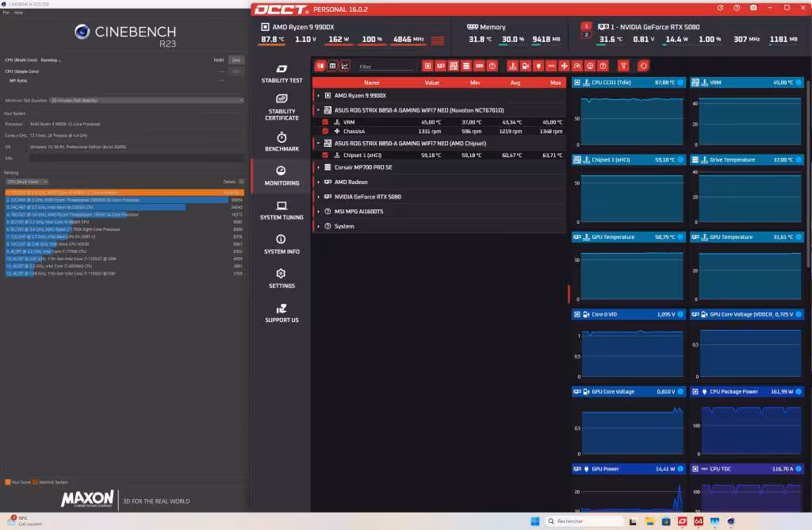Toggle the fan speed sensor filter icon

click(565, 66)
